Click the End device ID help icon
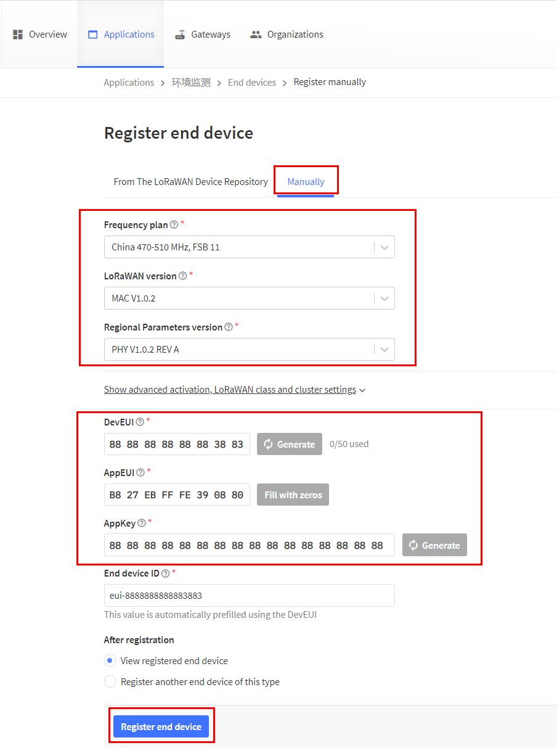557x756 pixels. click(165, 573)
